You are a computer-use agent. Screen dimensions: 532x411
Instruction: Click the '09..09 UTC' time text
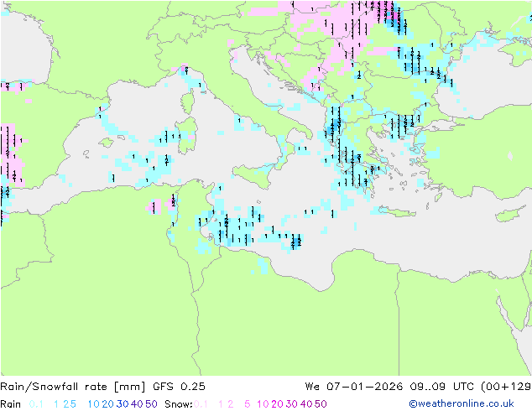441,387
